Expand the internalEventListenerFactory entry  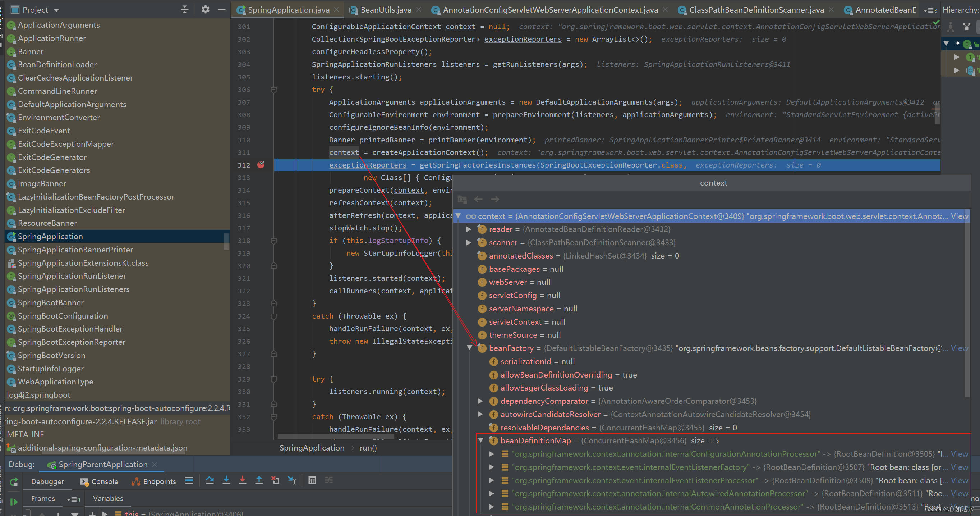492,467
